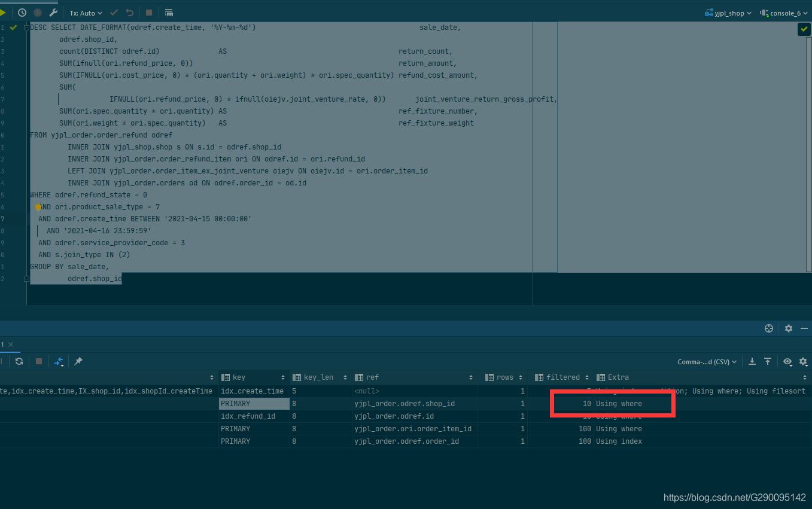The height and width of the screenshot is (509, 812).
Task: Pin the result tab
Action: click(78, 361)
